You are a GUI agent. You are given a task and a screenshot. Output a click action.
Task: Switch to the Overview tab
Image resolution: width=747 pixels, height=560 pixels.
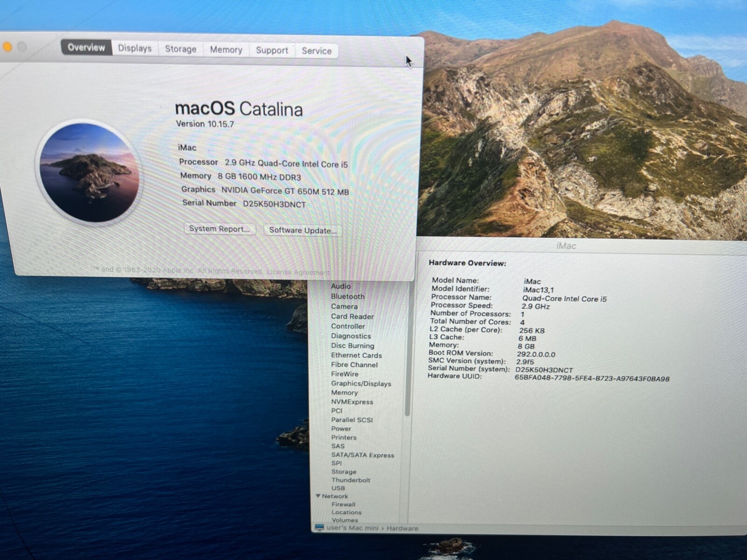[x=86, y=47]
